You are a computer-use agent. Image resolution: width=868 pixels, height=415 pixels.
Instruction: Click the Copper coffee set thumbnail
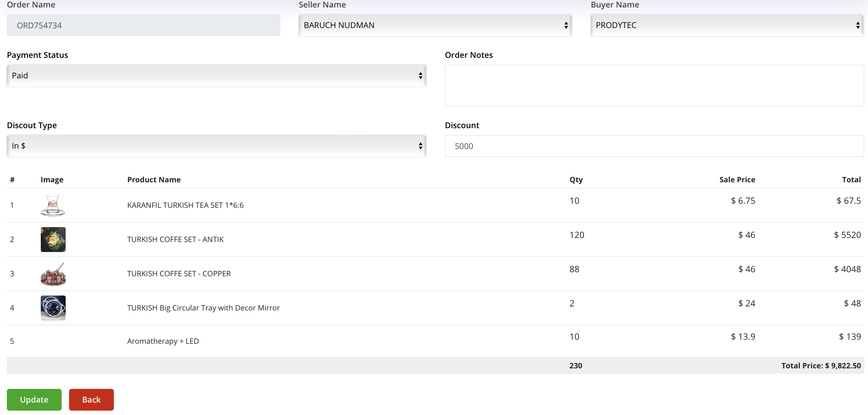pos(53,274)
